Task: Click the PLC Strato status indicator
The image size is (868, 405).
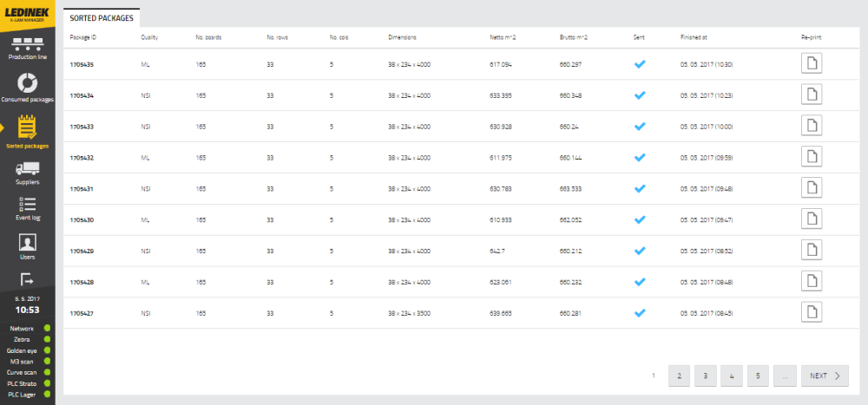Action: pos(47,383)
